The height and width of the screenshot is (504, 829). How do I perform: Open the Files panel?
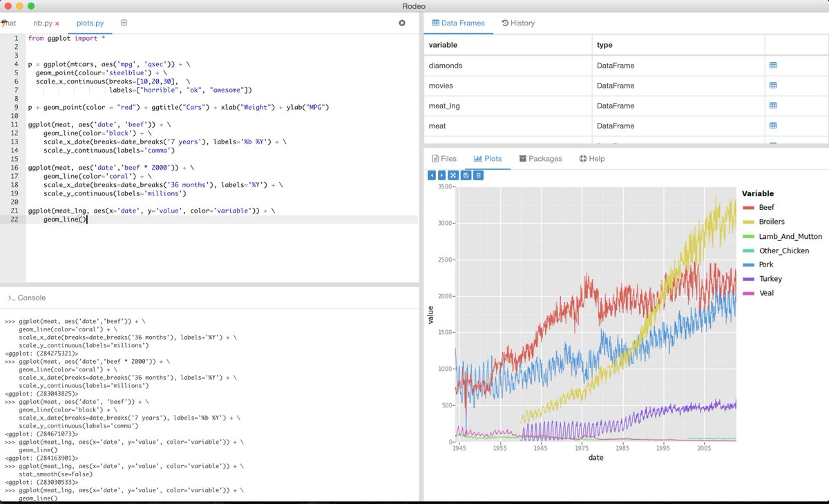point(444,158)
